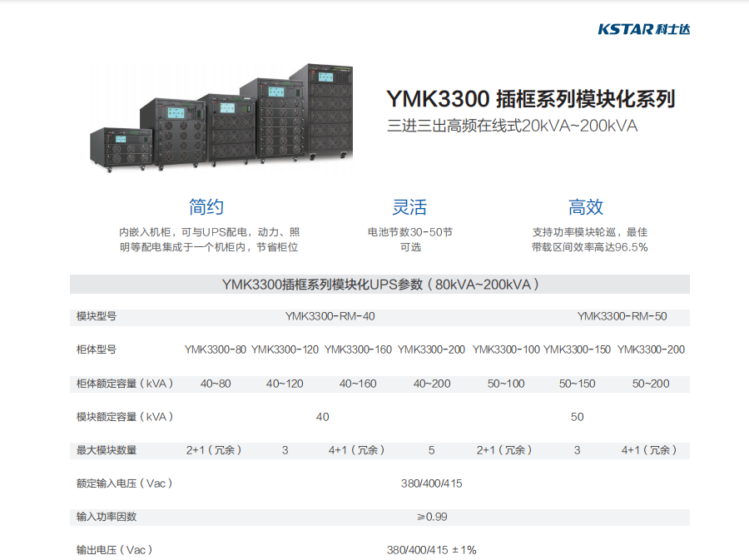Select the 4+1（冗余）value under YMK3300-160

356,450
